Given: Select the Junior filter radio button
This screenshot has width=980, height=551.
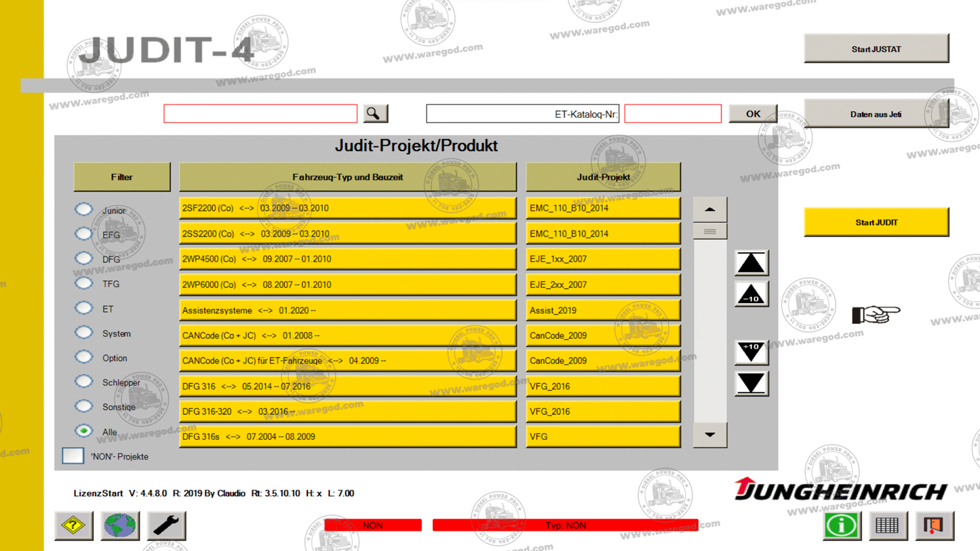Looking at the screenshot, I should click(x=83, y=209).
